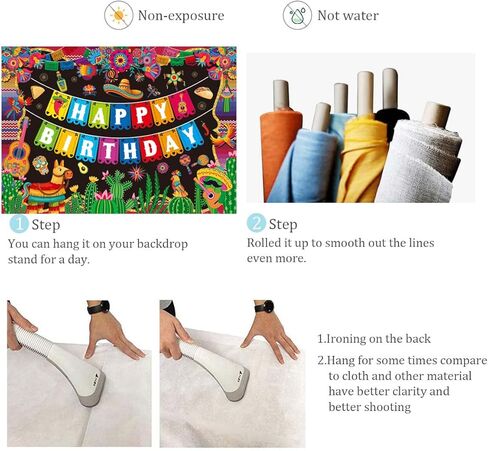Select the Step 2 numbered circle

256,223
